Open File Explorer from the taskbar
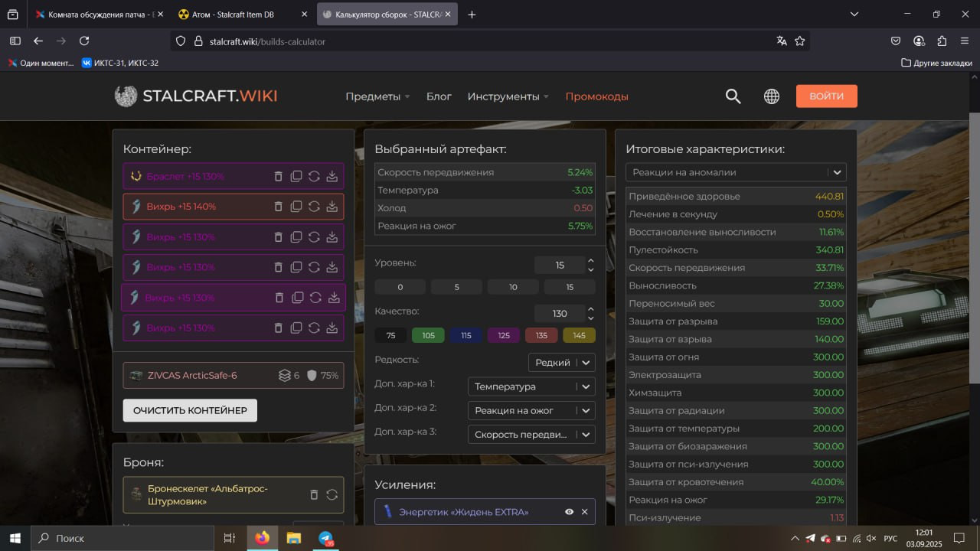980x551 pixels. pyautogui.click(x=294, y=538)
